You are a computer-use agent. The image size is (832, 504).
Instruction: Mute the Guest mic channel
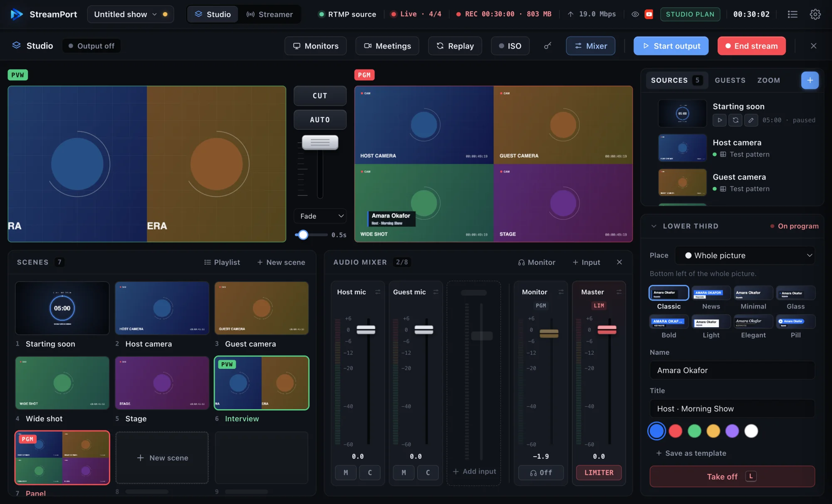[404, 472]
